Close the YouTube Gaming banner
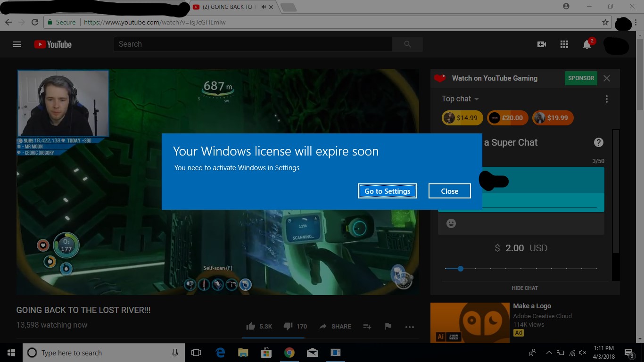The height and width of the screenshot is (362, 644). pyautogui.click(x=607, y=78)
